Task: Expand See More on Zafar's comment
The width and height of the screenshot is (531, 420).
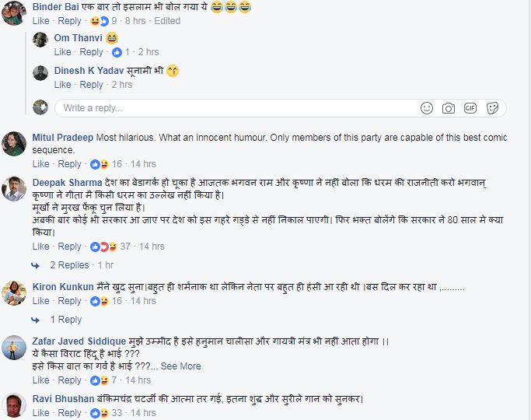Action: [x=180, y=366]
